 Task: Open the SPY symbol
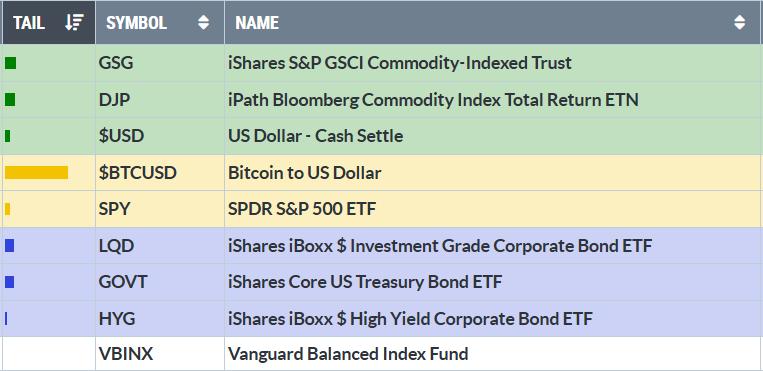(115, 209)
